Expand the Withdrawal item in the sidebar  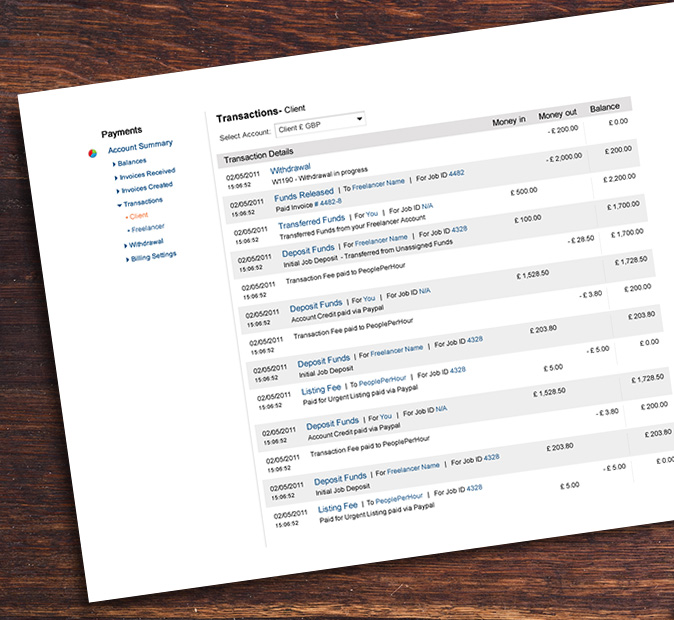(146, 243)
